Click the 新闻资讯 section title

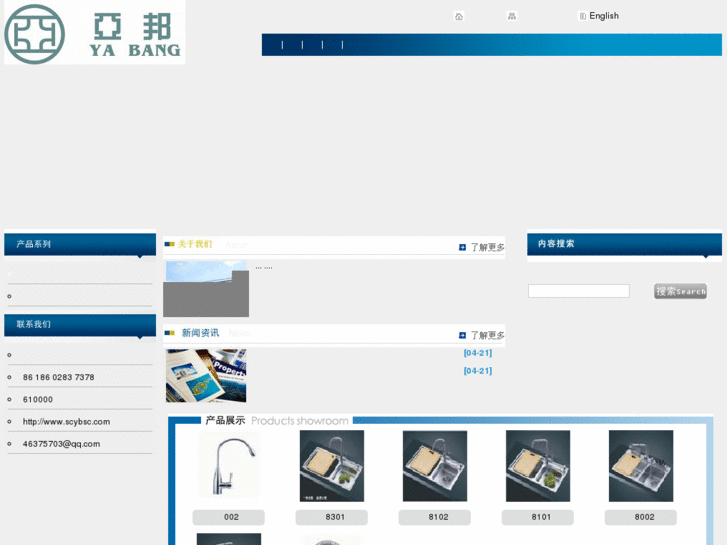(x=200, y=333)
